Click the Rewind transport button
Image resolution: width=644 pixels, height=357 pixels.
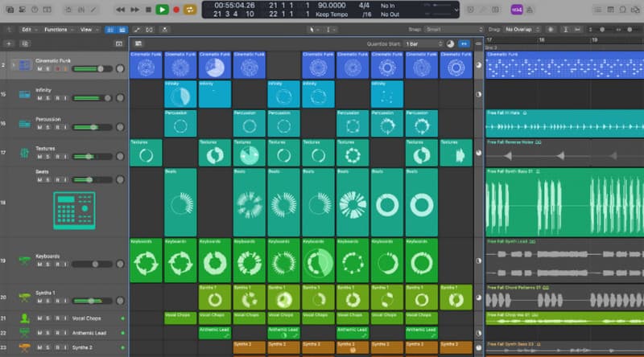[x=120, y=10]
